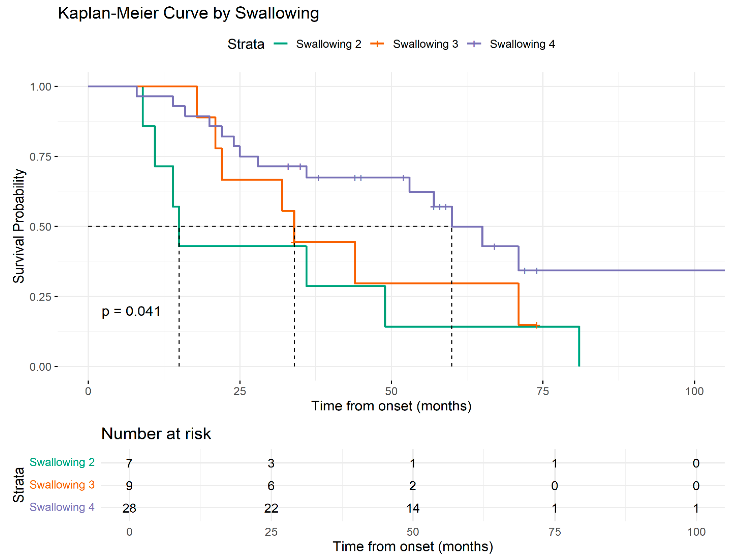Click the Kaplan-Meier Curve by Swallowing title

(x=188, y=13)
